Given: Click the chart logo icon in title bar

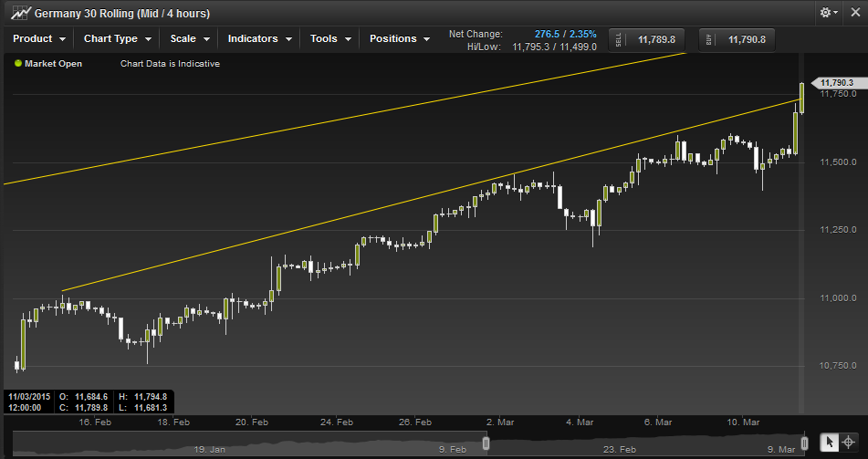Looking at the screenshot, I should (x=20, y=13).
